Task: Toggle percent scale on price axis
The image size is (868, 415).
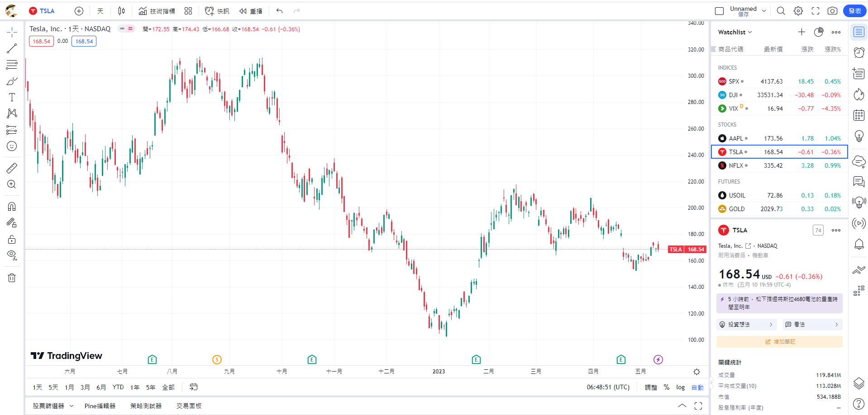Action: [x=667, y=387]
